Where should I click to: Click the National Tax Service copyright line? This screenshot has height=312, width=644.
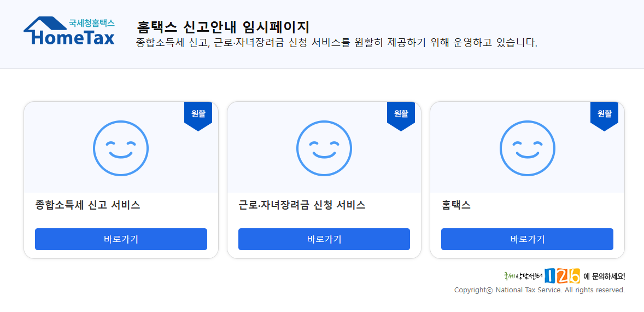click(x=540, y=290)
